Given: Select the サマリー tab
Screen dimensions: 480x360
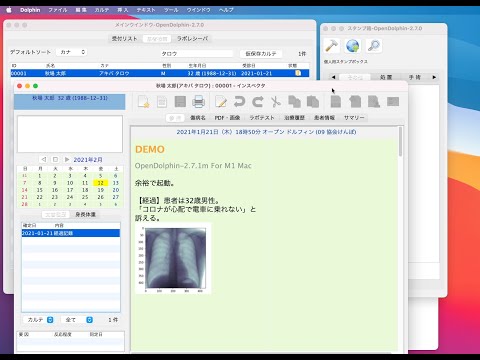Looking at the screenshot, I should [x=354, y=118].
